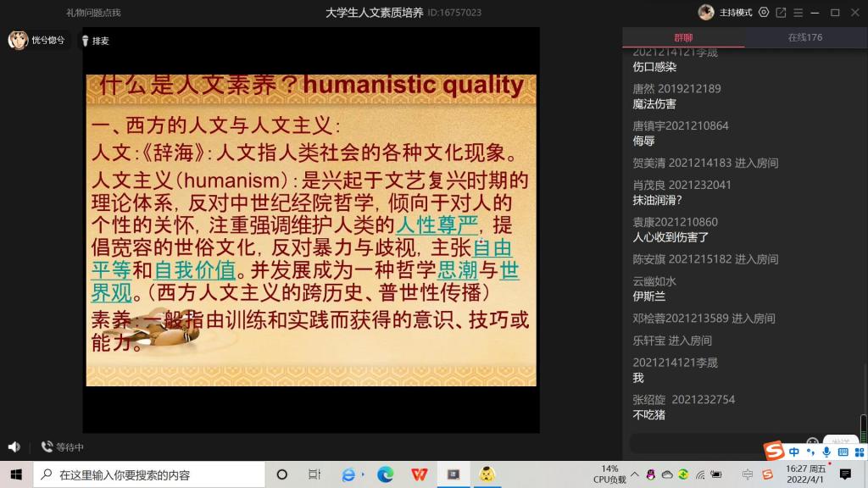The image size is (868, 488).
Task: Open the hexagon settings icon in title bar
Action: pyautogui.click(x=764, y=13)
